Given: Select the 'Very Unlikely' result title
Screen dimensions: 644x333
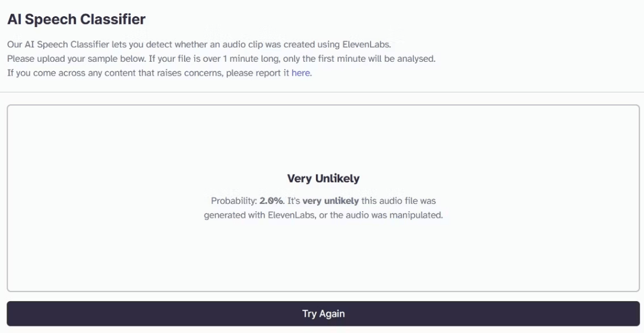Looking at the screenshot, I should click(x=323, y=178).
